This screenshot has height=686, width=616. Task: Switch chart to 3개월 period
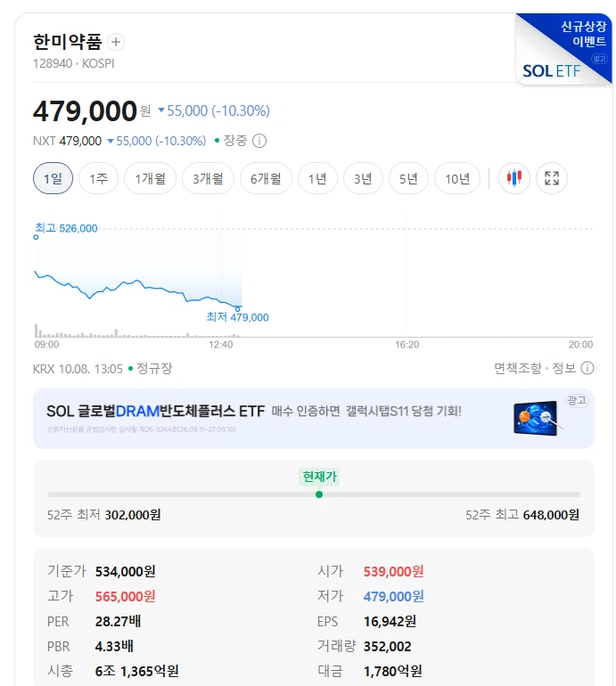click(x=208, y=178)
